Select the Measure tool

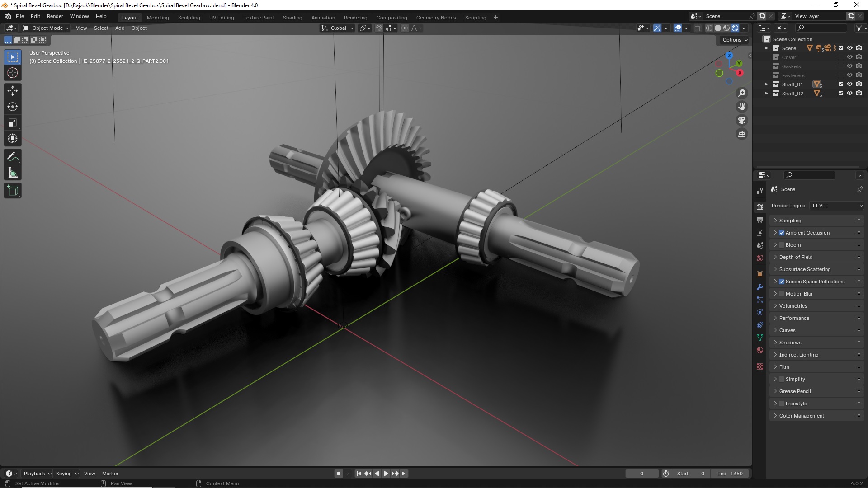(12, 173)
